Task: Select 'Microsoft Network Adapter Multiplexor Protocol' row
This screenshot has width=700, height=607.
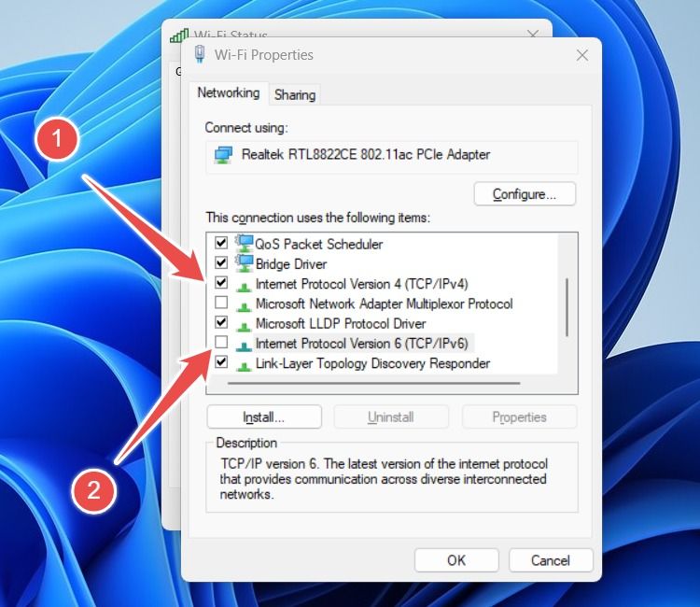Action: click(384, 303)
